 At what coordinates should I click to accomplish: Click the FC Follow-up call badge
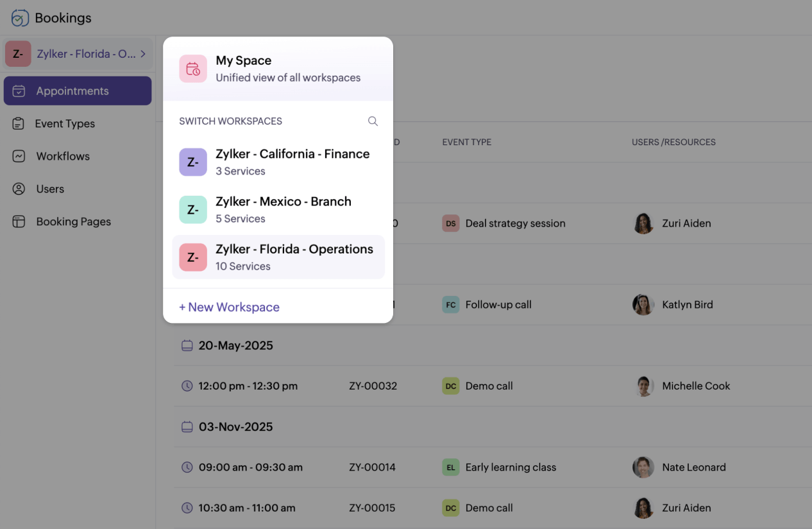coord(450,304)
